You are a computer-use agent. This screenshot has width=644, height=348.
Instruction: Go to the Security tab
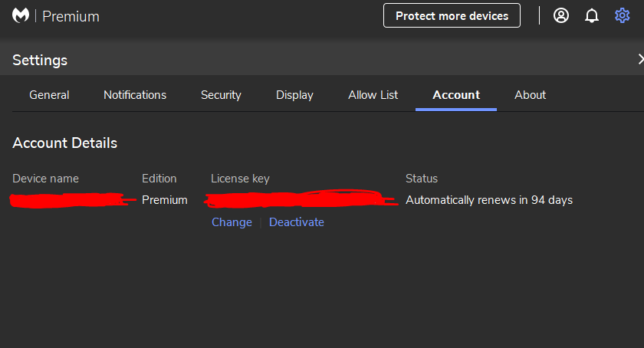[221, 95]
